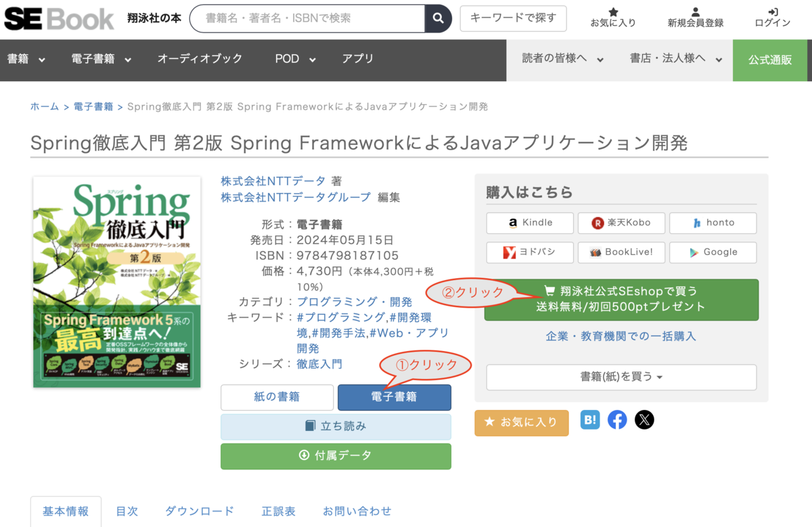Click the #開発手法 keyword tag
This screenshot has width=812, height=527.
click(x=338, y=333)
